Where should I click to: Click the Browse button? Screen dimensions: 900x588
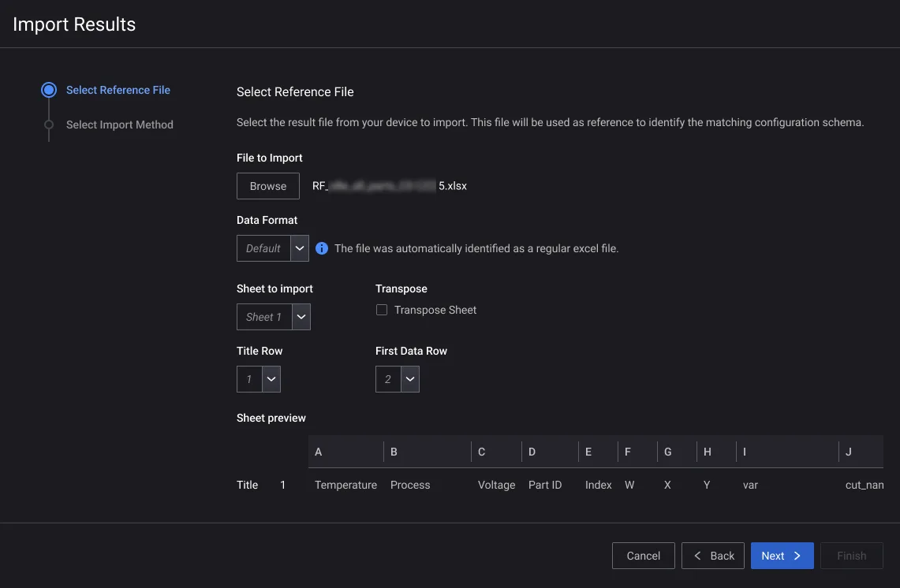[268, 186]
